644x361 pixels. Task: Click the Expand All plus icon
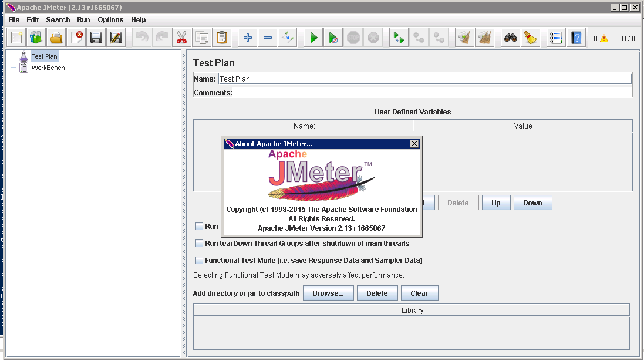tap(247, 38)
